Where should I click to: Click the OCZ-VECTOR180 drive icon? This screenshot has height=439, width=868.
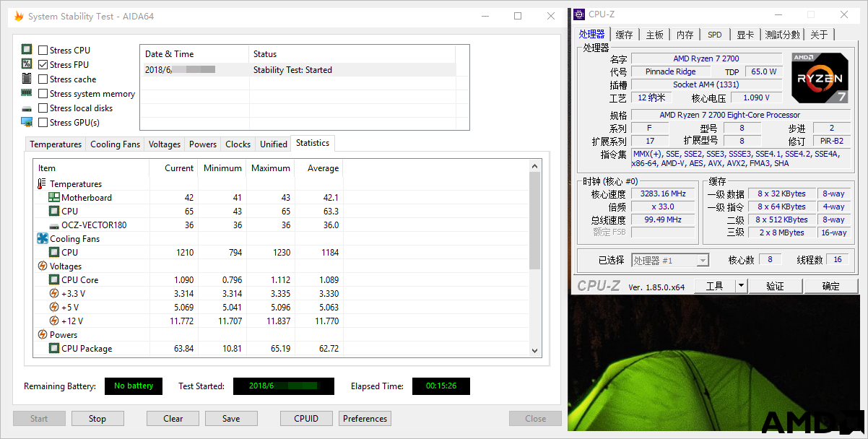tap(54, 225)
